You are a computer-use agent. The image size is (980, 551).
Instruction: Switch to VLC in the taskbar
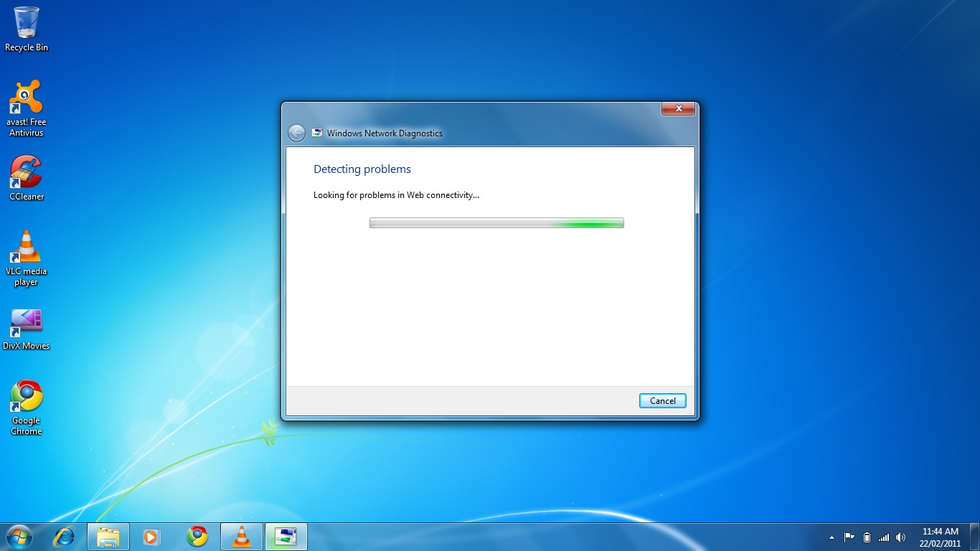(242, 537)
